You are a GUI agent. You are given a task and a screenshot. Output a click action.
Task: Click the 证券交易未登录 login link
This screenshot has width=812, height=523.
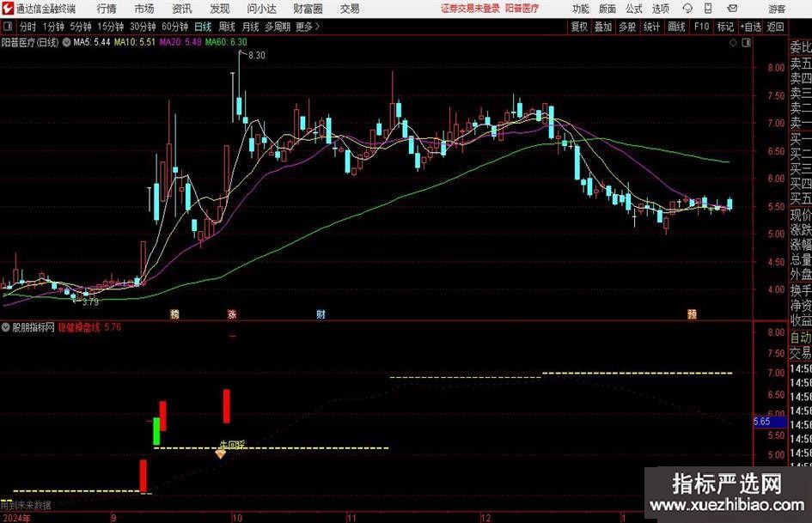[470, 9]
